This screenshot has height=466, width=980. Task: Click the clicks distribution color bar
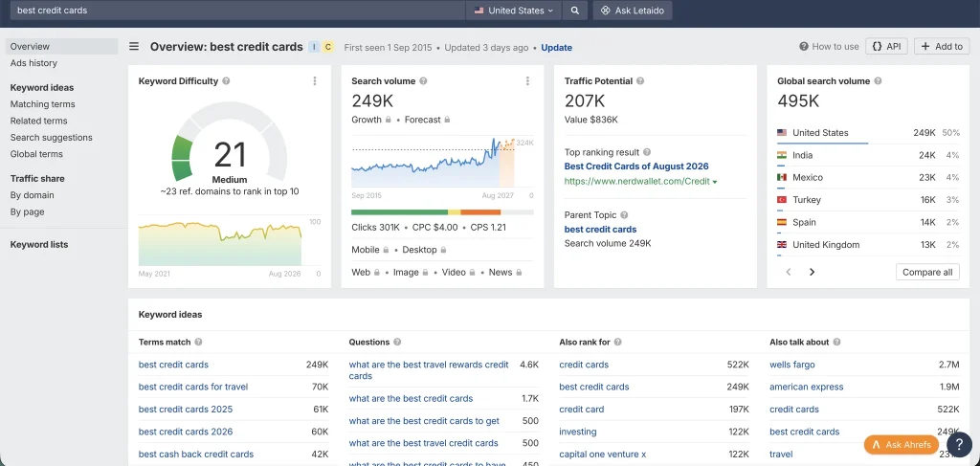[442, 212]
